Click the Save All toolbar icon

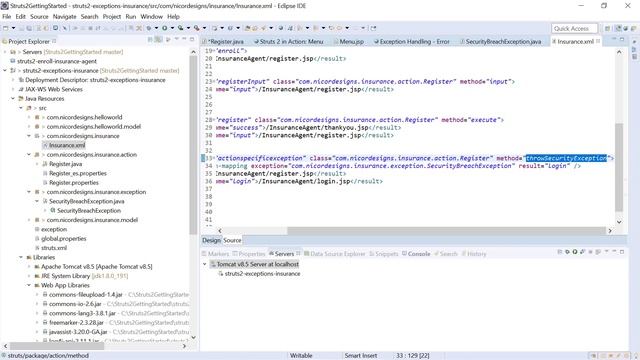click(29, 28)
